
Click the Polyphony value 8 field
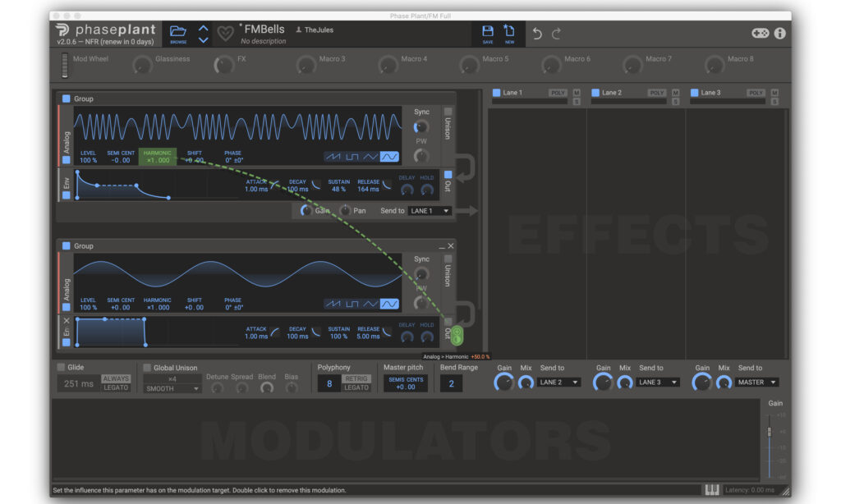pyautogui.click(x=329, y=383)
